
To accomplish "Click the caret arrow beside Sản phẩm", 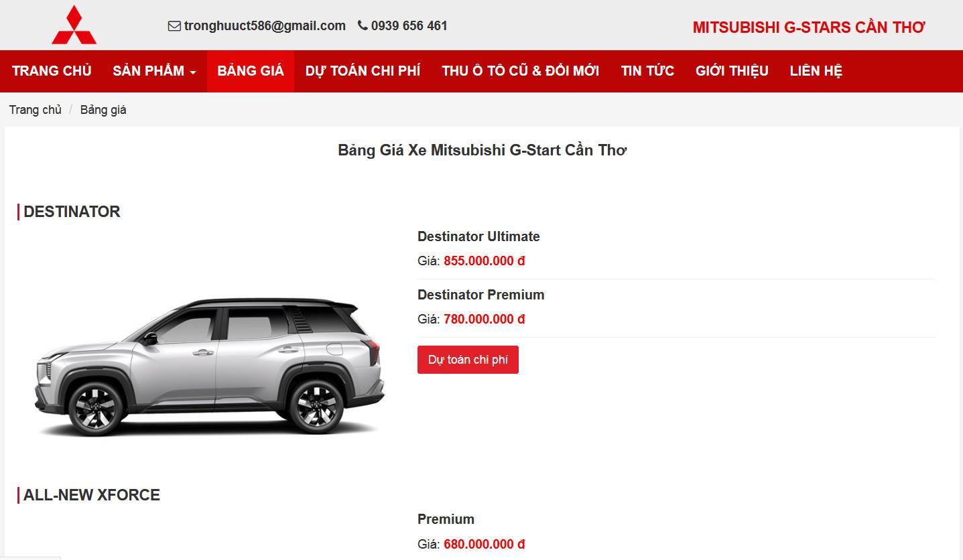I will point(193,72).
